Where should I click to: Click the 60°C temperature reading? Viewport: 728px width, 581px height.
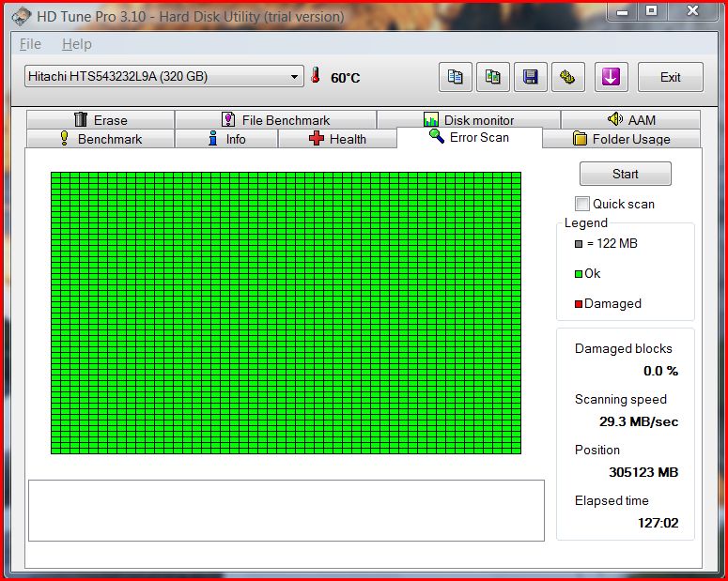(345, 78)
